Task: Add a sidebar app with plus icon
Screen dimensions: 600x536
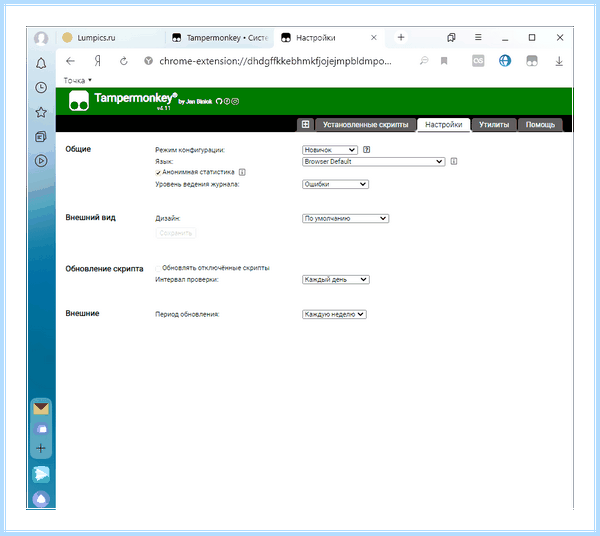Action: (x=41, y=448)
